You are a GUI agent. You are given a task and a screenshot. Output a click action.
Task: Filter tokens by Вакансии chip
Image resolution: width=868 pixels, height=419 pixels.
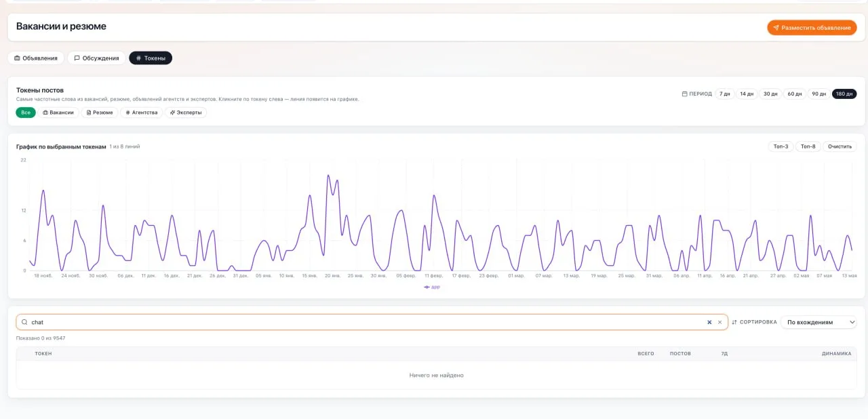point(58,113)
